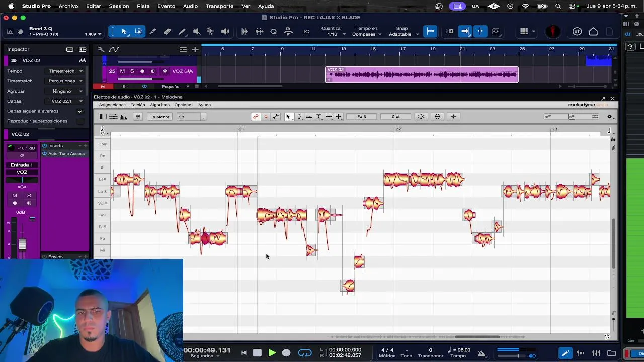Open Melodyne Algoritmo menu
Image resolution: width=644 pixels, height=362 pixels.
[159, 105]
